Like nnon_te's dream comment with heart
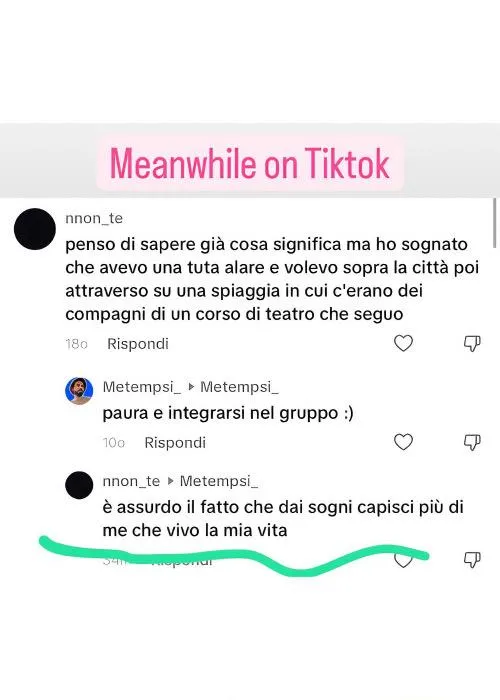 (x=403, y=343)
